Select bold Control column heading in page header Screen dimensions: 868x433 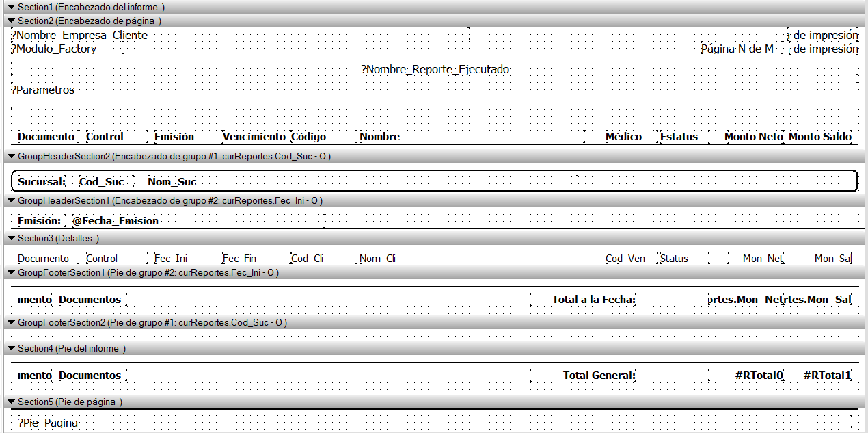tap(117, 137)
